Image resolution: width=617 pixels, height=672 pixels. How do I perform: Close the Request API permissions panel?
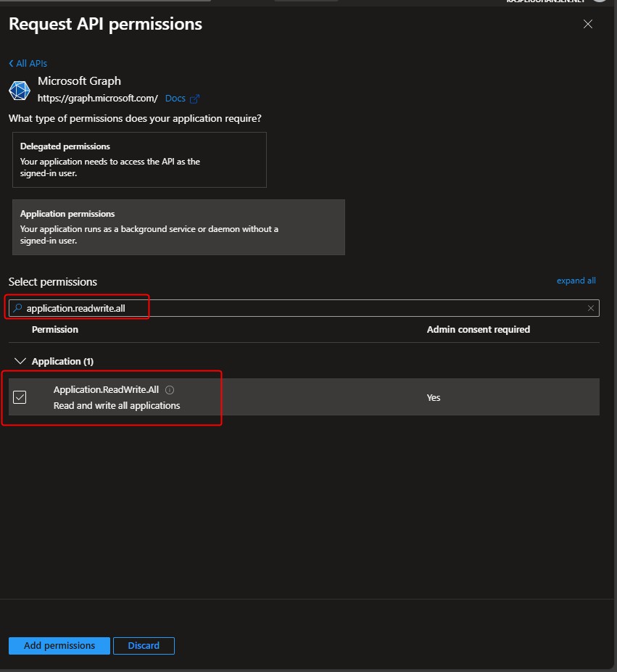[x=588, y=24]
